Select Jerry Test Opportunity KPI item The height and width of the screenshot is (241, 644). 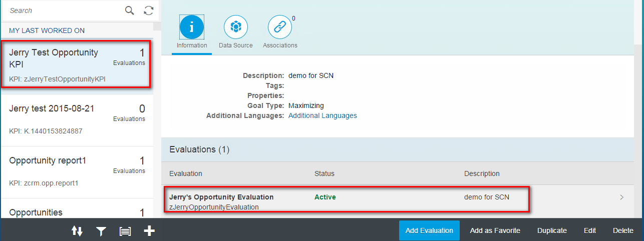point(77,64)
